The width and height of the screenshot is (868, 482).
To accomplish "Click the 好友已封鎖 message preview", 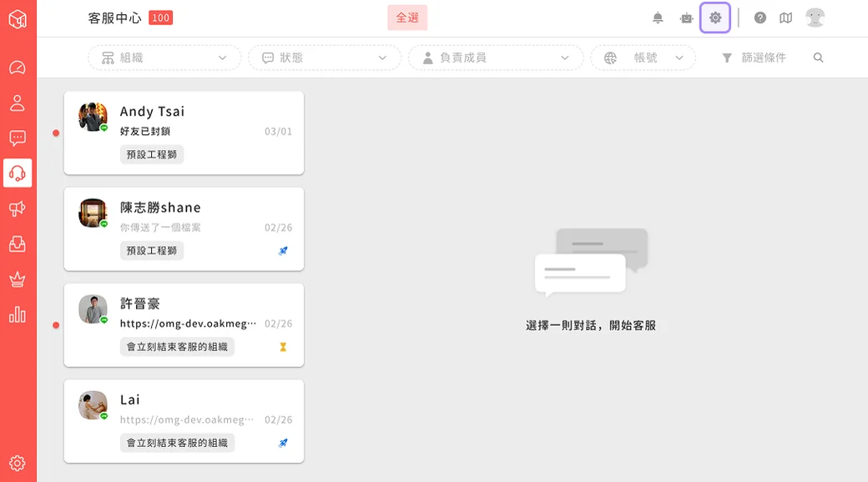I will [x=145, y=131].
